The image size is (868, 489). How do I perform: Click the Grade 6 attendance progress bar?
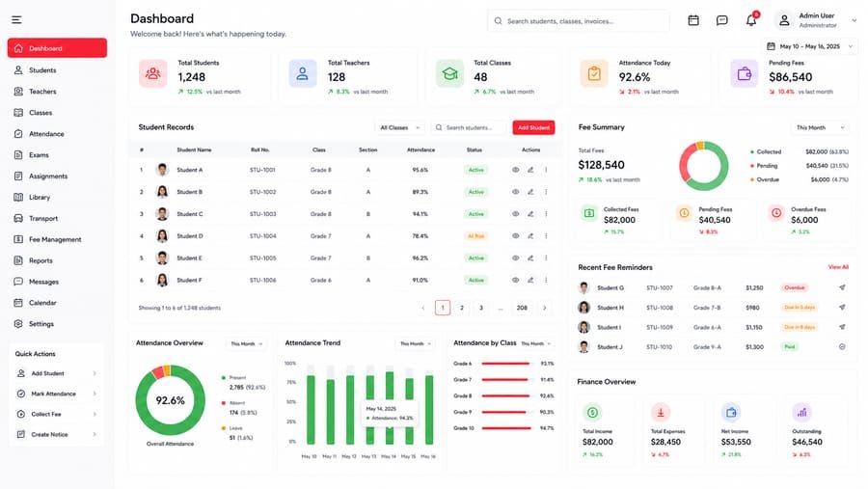click(506, 364)
